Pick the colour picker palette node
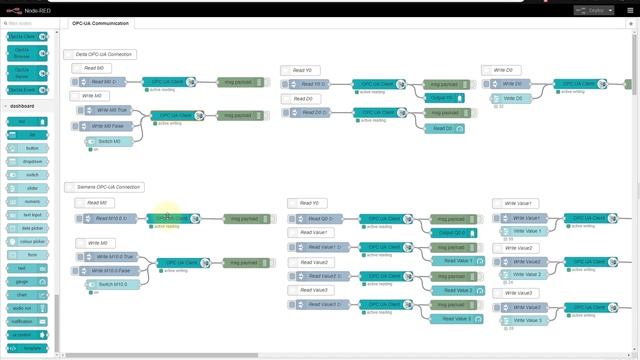This screenshot has height=360, width=640. coord(27,242)
